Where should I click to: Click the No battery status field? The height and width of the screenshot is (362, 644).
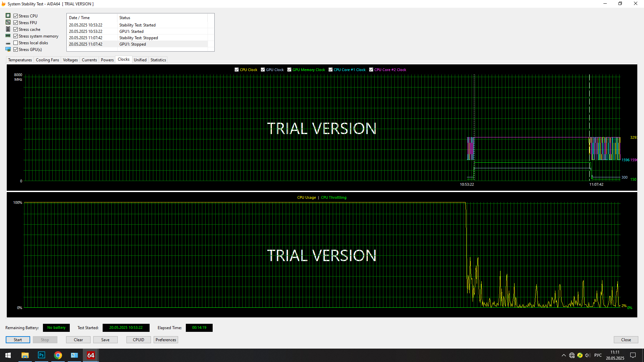pos(56,328)
